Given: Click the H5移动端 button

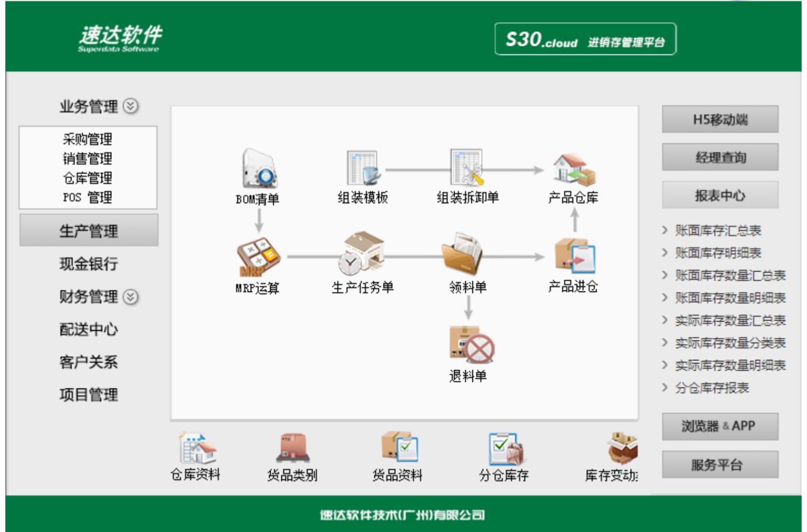Looking at the screenshot, I should tap(720, 119).
